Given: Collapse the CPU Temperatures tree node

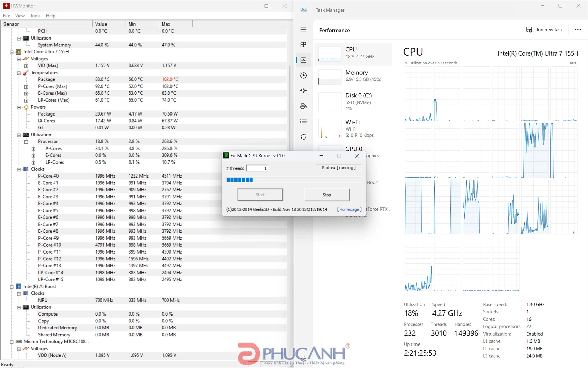Looking at the screenshot, I should 19,73.
